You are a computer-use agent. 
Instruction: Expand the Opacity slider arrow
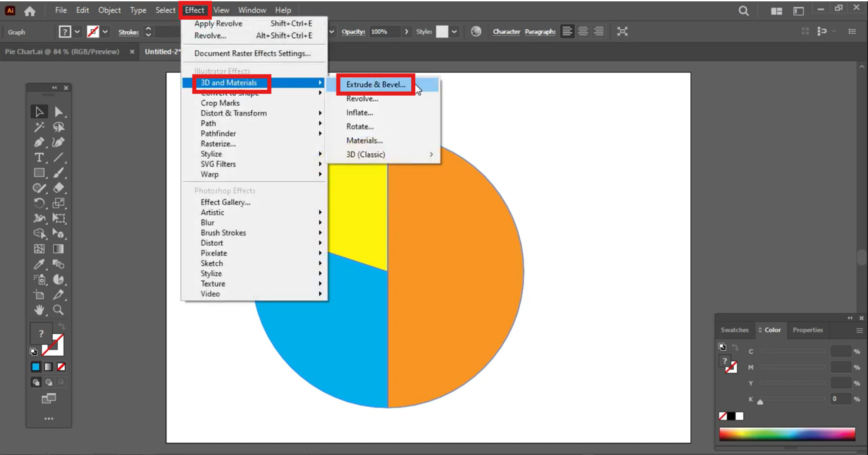(x=407, y=32)
